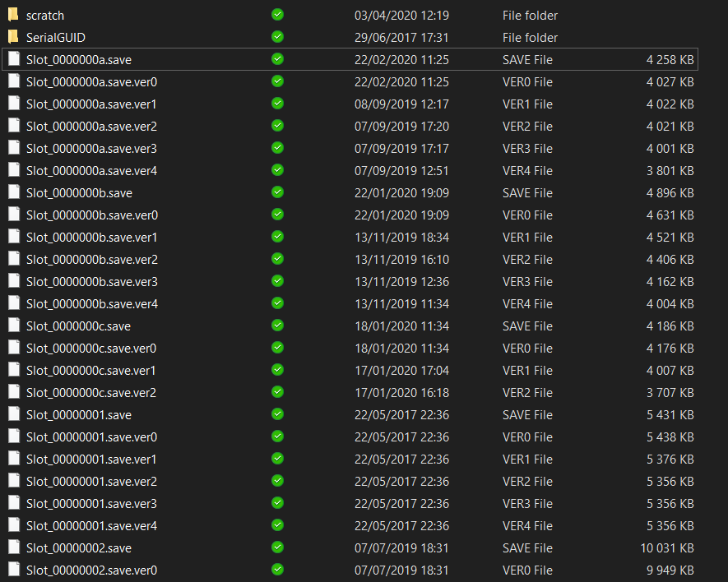Viewport: 728px width, 582px height.
Task: Select file name Slot_00000001.save
Action: (79, 415)
